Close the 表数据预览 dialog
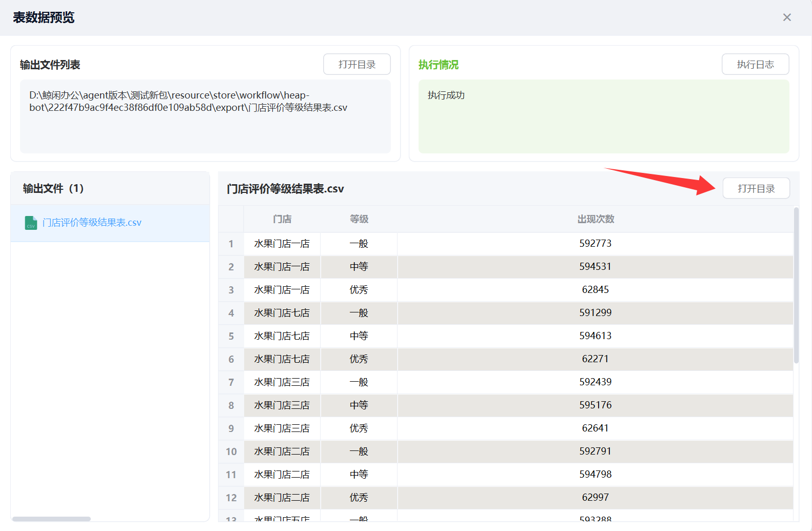Image resolution: width=812 pixels, height=531 pixels. (x=787, y=17)
